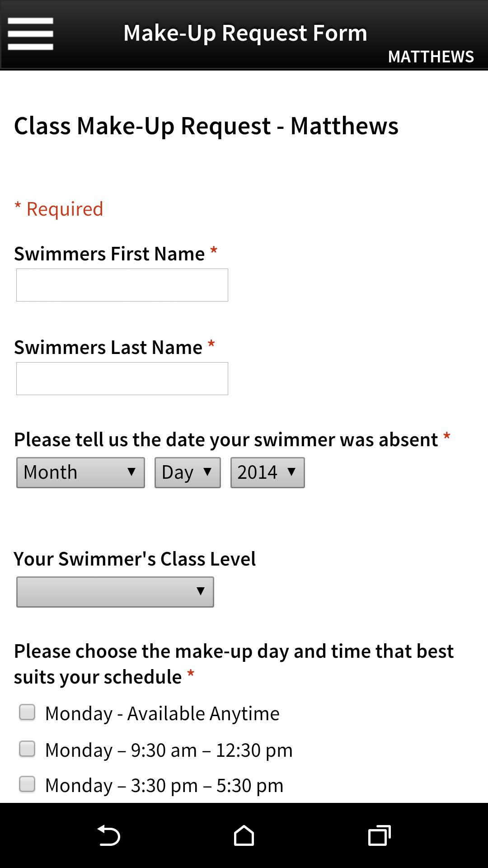Viewport: 488px width, 868px height.
Task: Check Monday 3:30 pm – 5:30 pm slot
Action: (x=27, y=785)
